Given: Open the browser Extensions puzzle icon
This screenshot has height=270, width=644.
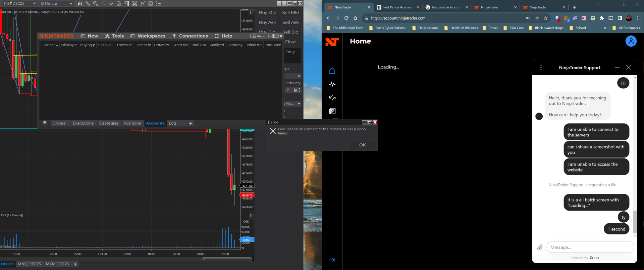Looking at the screenshot, I should pyautogui.click(x=602, y=18).
